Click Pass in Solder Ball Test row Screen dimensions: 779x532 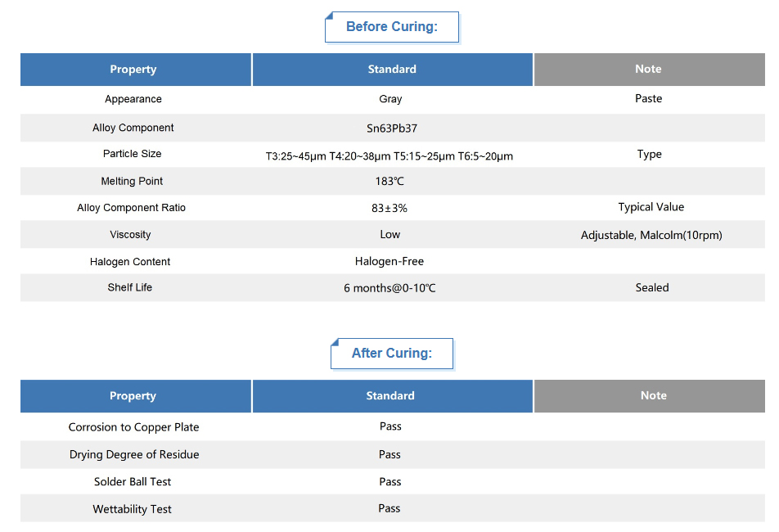tap(390, 482)
